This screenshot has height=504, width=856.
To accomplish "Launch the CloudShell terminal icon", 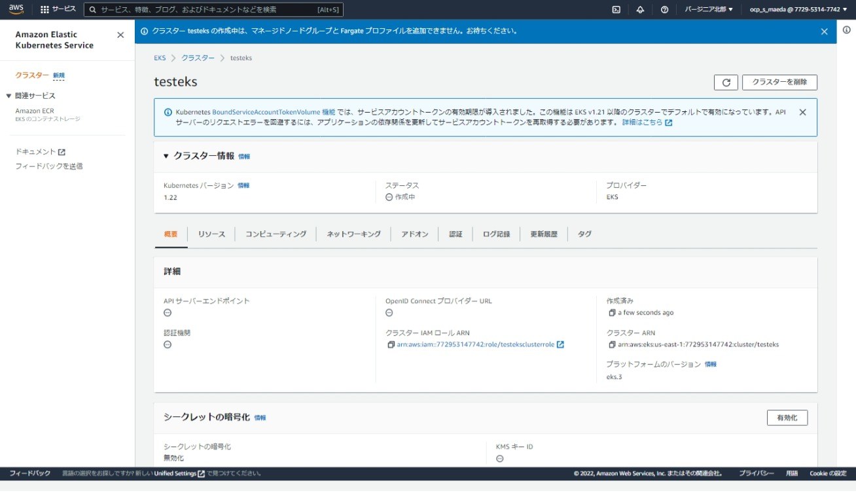I will pos(616,10).
